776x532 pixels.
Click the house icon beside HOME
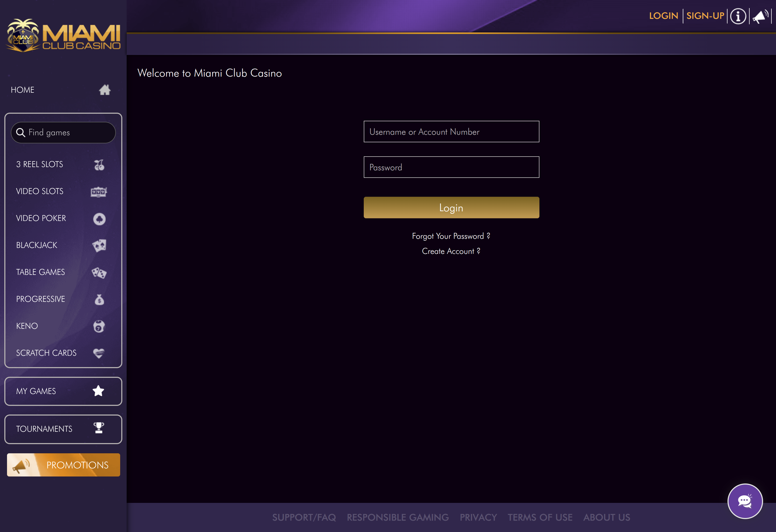click(105, 90)
